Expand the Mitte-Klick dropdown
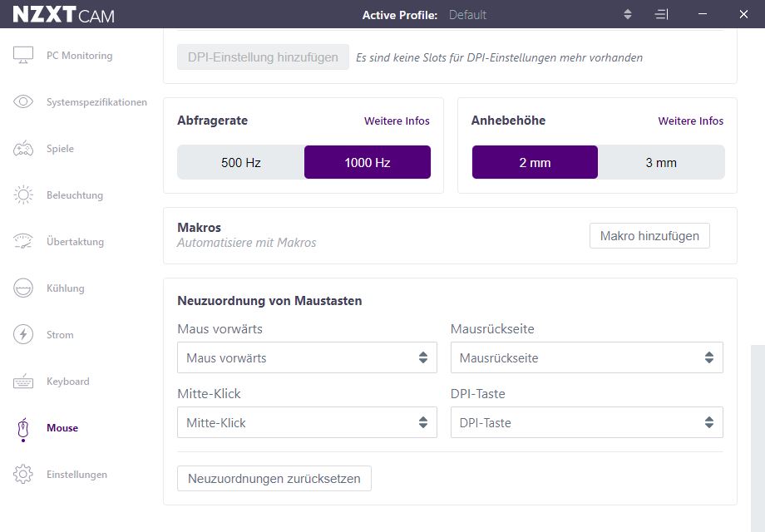765x532 pixels. 307,423
